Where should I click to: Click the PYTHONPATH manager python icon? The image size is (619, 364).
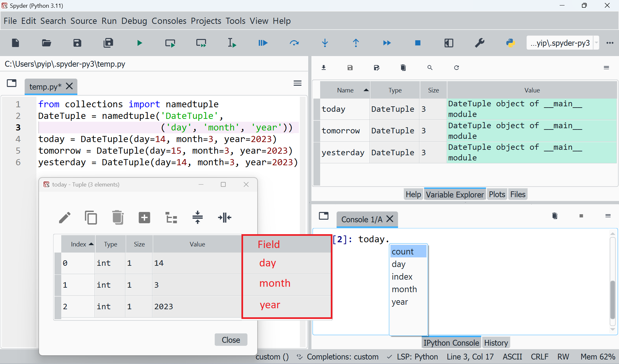click(510, 43)
